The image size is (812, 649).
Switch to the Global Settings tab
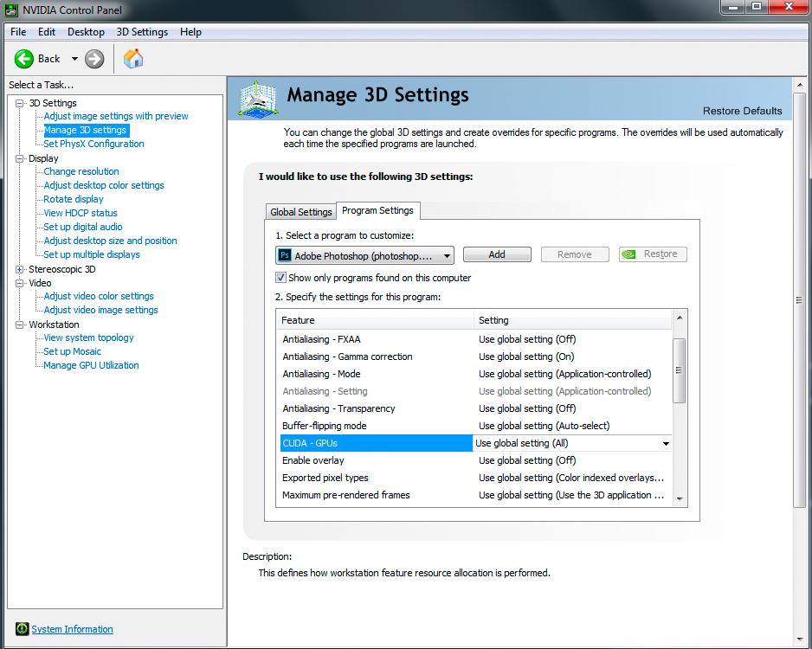(301, 212)
